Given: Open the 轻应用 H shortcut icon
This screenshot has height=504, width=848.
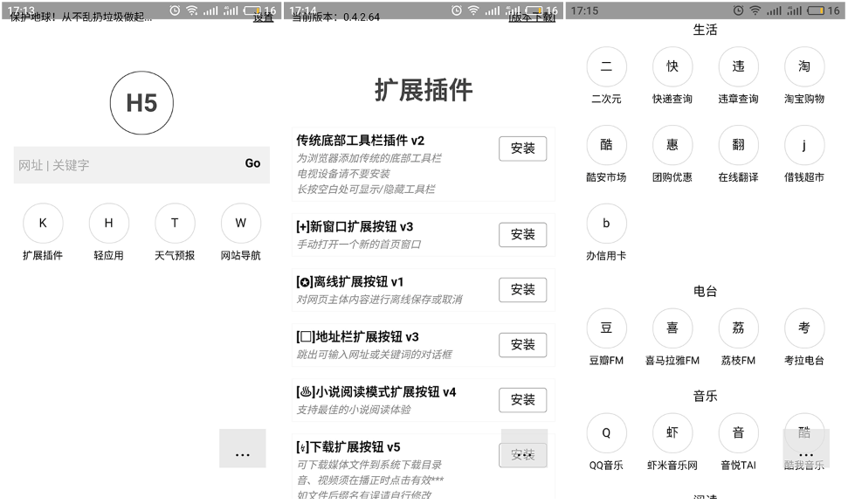Looking at the screenshot, I should tap(108, 224).
